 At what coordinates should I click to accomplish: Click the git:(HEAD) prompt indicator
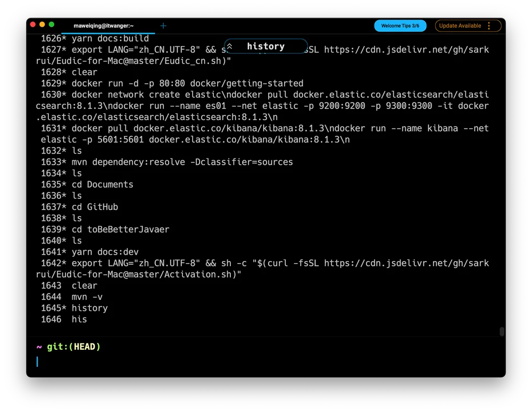(73, 347)
